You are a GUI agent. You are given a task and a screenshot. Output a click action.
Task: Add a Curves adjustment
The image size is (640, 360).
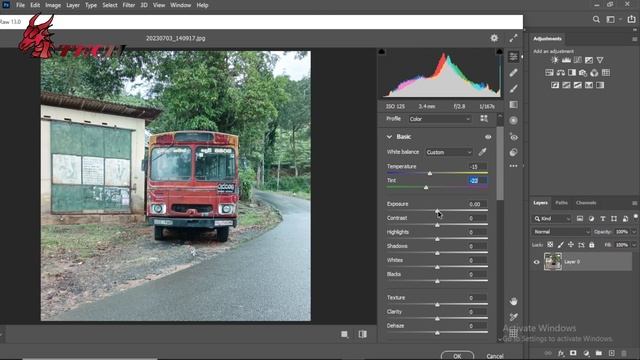(578, 60)
